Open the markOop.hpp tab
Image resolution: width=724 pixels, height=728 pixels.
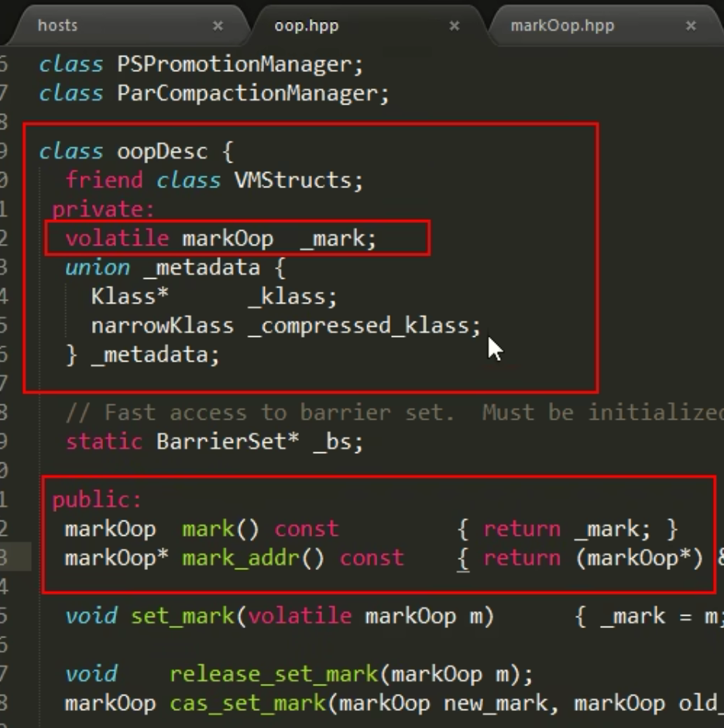pyautogui.click(x=561, y=26)
